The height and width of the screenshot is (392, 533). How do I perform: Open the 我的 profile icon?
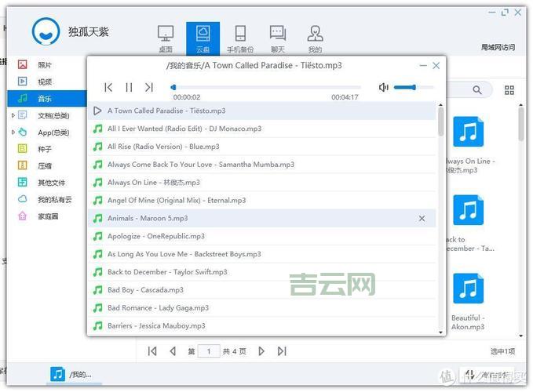coord(315,38)
